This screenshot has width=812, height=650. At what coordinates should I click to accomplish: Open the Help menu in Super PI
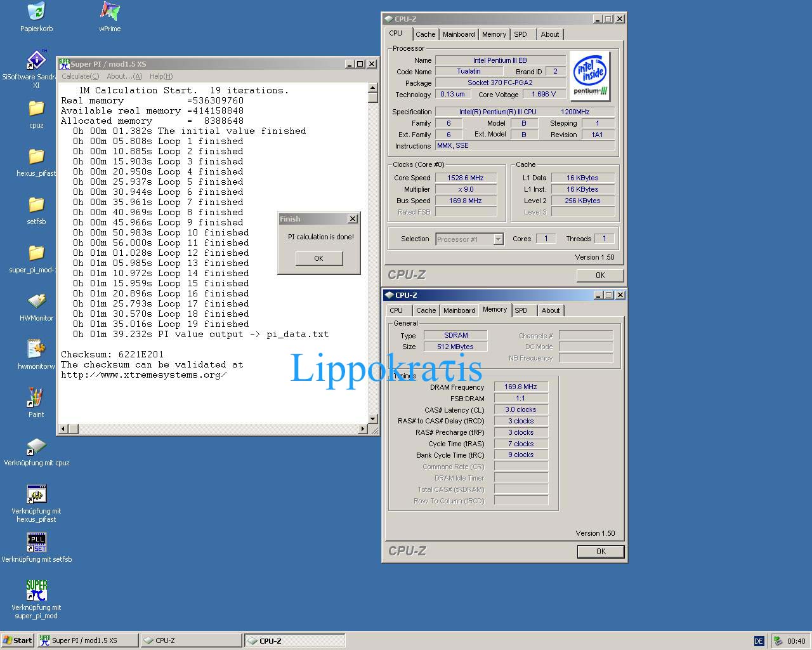161,76
